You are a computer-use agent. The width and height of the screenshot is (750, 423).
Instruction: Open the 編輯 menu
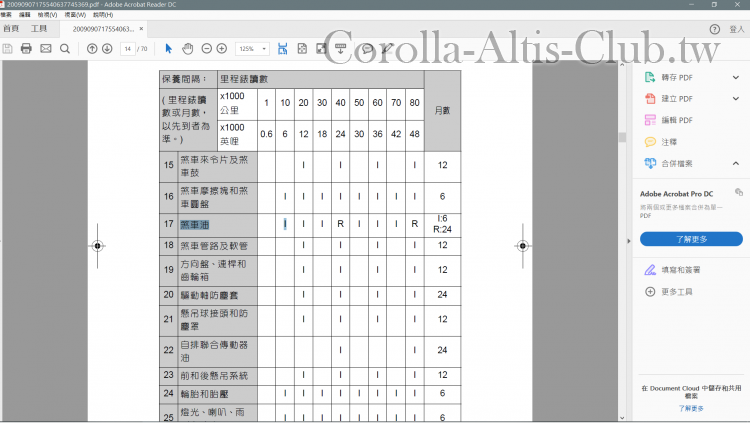click(x=24, y=15)
